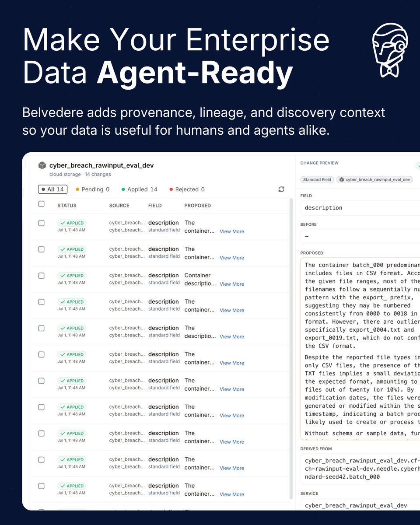Viewport: 420px width, 525px height.
Task: Click the cyber_breach_rawinput_eval_dev chip in Change Preview
Action: [x=374, y=179]
